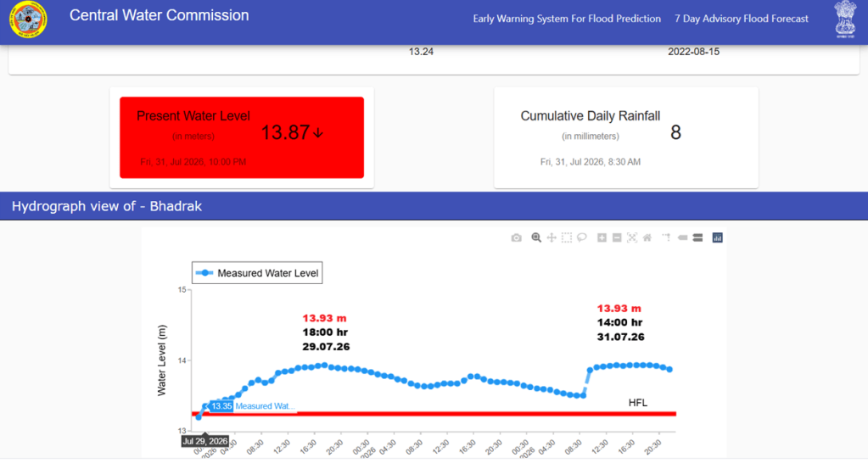Click the Present Water Level red card
The height and width of the screenshot is (469, 868).
click(242, 137)
